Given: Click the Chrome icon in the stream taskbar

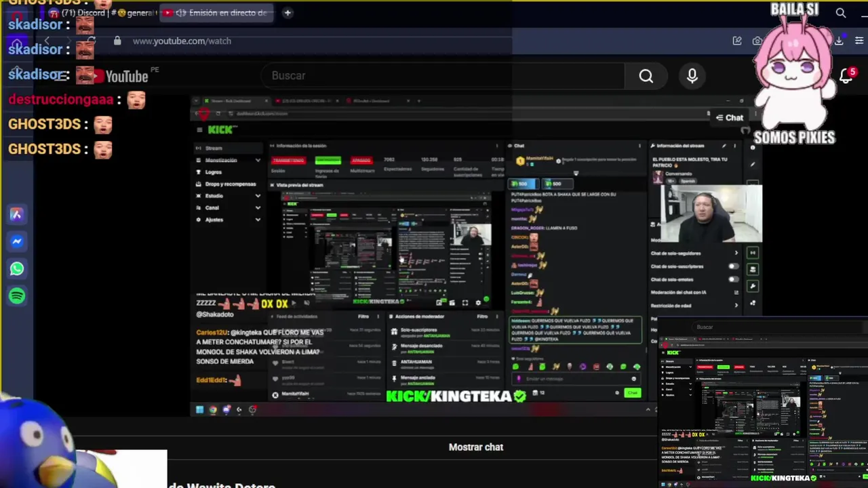Looking at the screenshot, I should click(x=213, y=409).
